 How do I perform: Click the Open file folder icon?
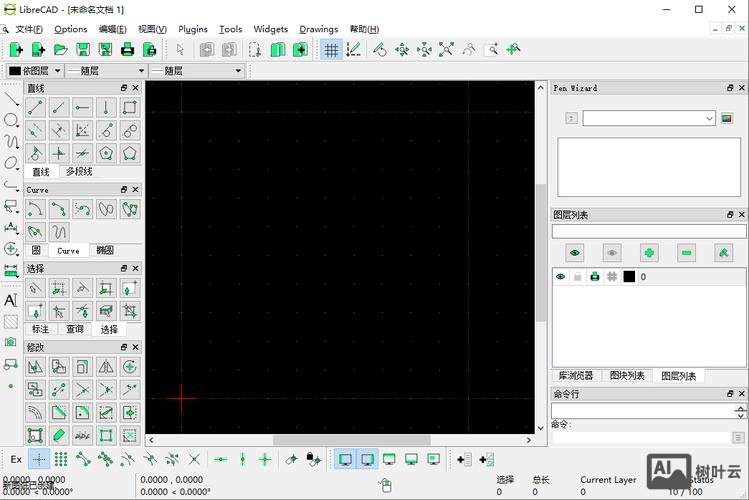click(x=60, y=49)
